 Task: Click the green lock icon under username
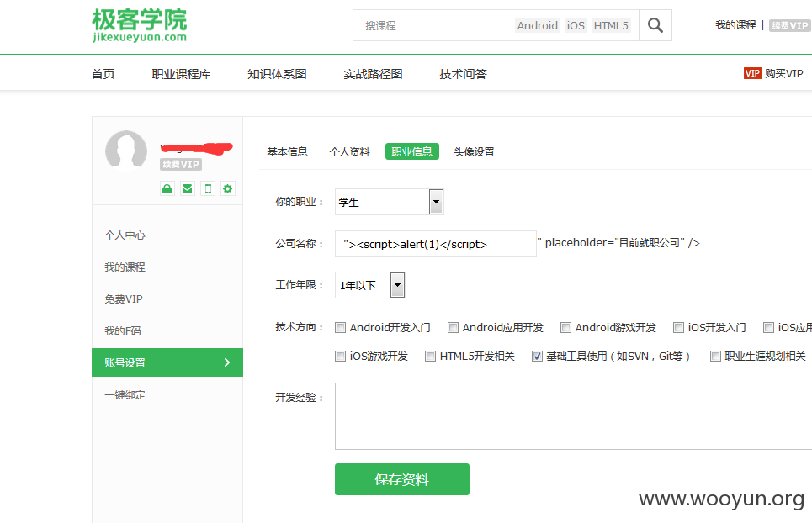[167, 188]
